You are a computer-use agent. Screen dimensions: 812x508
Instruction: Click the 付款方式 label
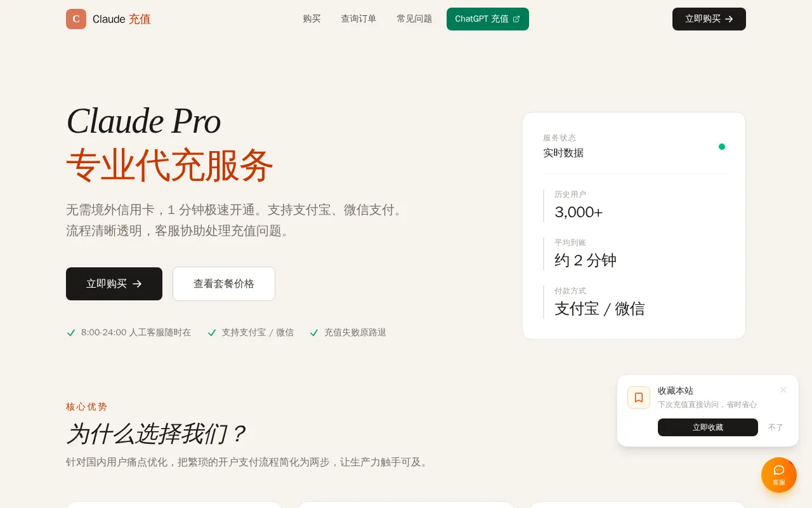(570, 291)
